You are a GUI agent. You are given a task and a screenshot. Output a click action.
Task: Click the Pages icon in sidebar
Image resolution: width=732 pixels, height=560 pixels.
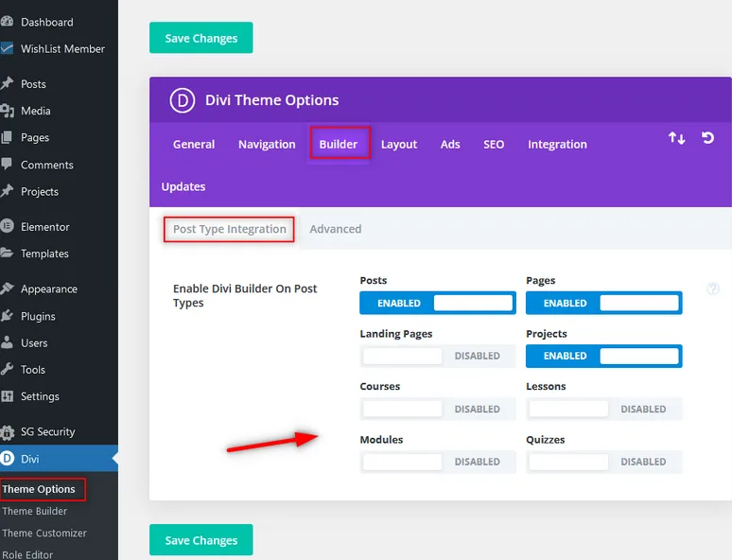point(7,137)
